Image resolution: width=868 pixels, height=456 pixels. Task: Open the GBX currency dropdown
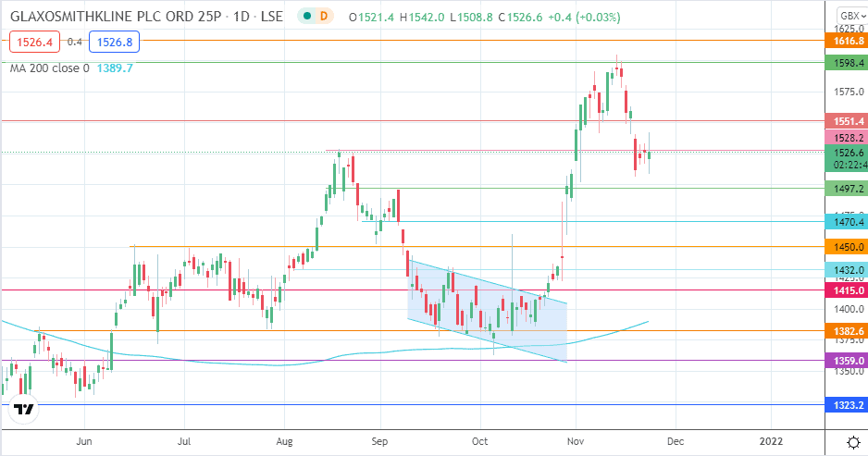852,16
